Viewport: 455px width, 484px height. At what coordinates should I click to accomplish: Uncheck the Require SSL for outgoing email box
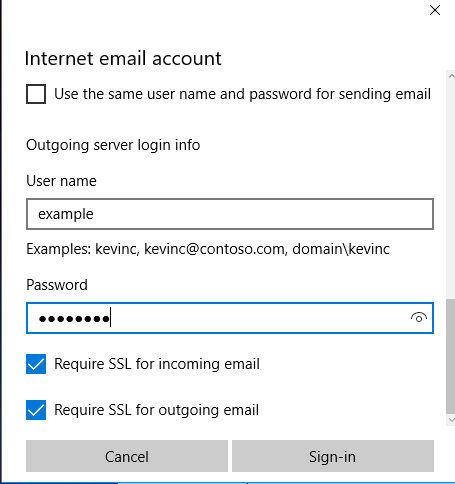click(x=36, y=410)
